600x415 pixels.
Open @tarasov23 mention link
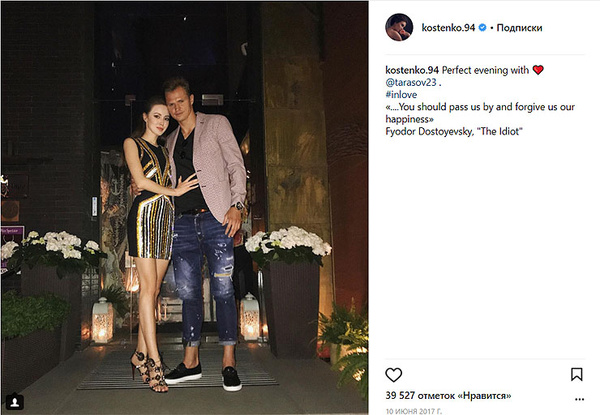(411, 82)
